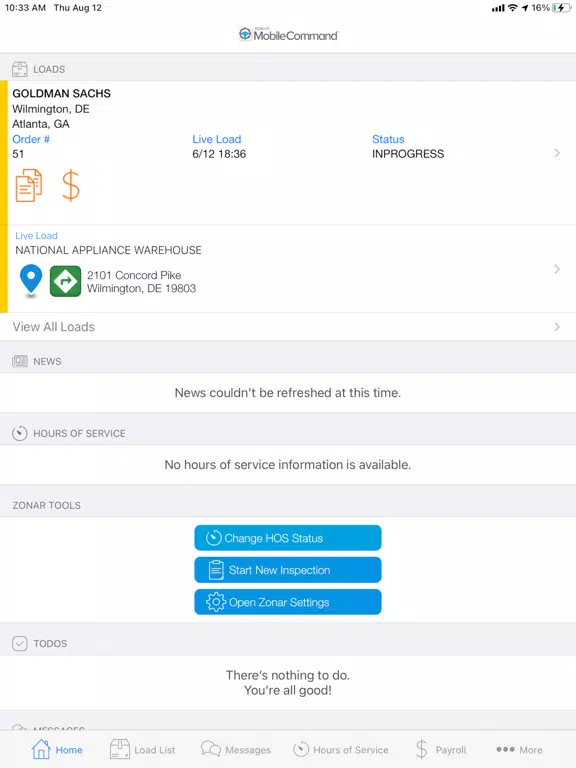Open the load documents icon
This screenshot has width=576, height=768.
click(x=29, y=185)
